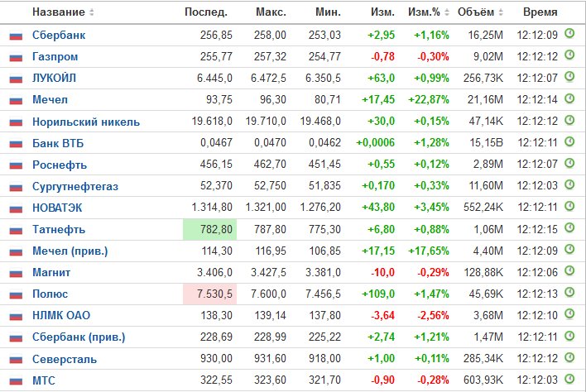Open the Норильский никель stock link
The image size is (586, 392).
coord(85,122)
